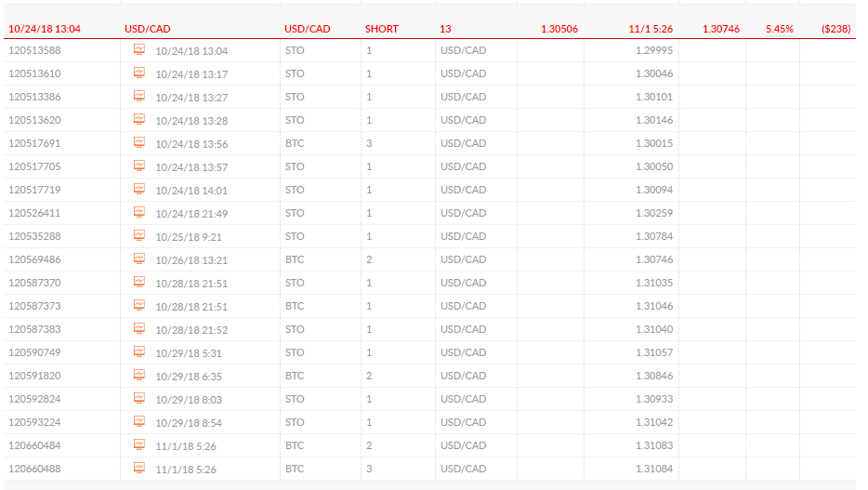Click the price 1.30784 cell
Viewport: 868px width, 490px height.
654,236
